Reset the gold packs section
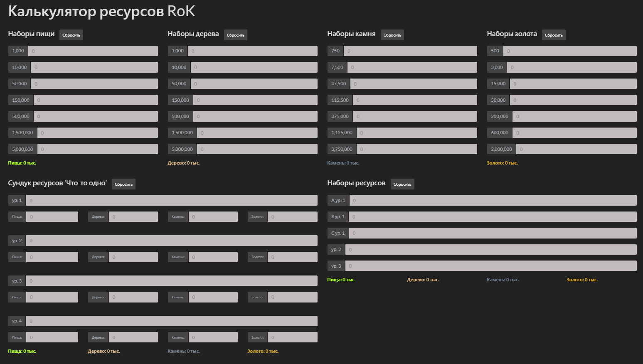 554,35
